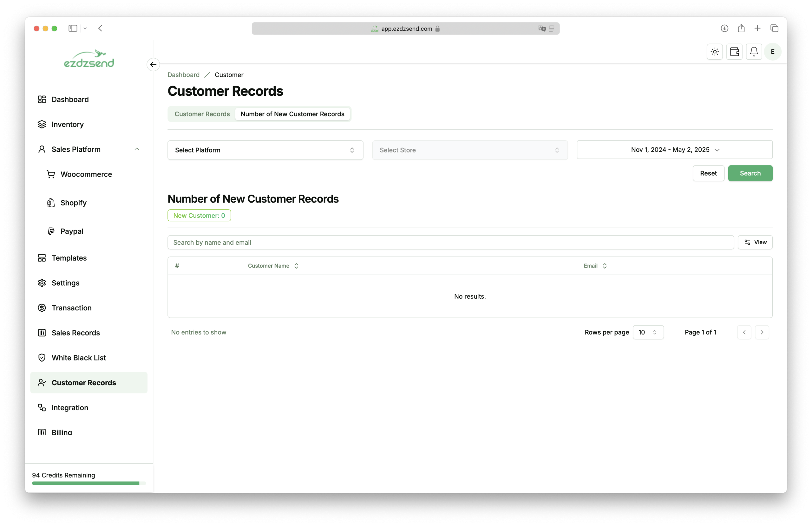Open Woocommerce sales platform

click(86, 174)
